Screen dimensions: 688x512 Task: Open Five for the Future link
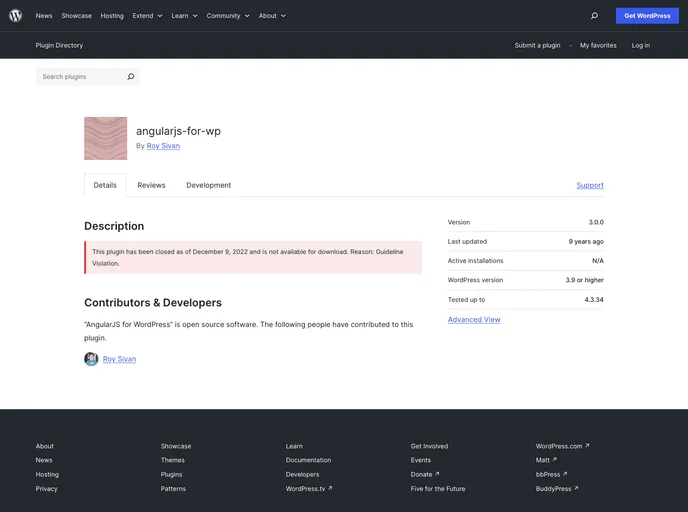[438, 489]
